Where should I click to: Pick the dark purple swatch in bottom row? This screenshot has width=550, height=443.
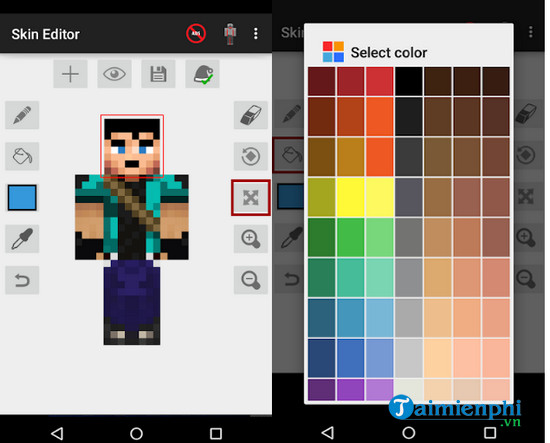point(321,390)
